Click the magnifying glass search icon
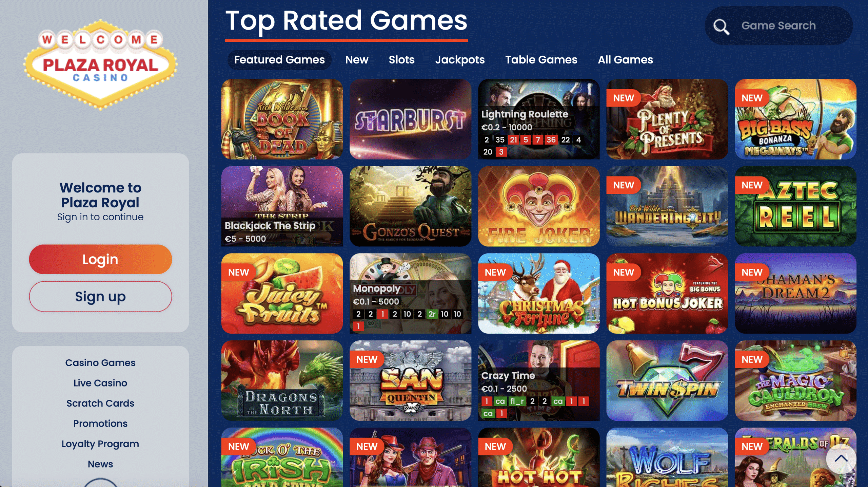This screenshot has width=868, height=487. click(x=721, y=26)
